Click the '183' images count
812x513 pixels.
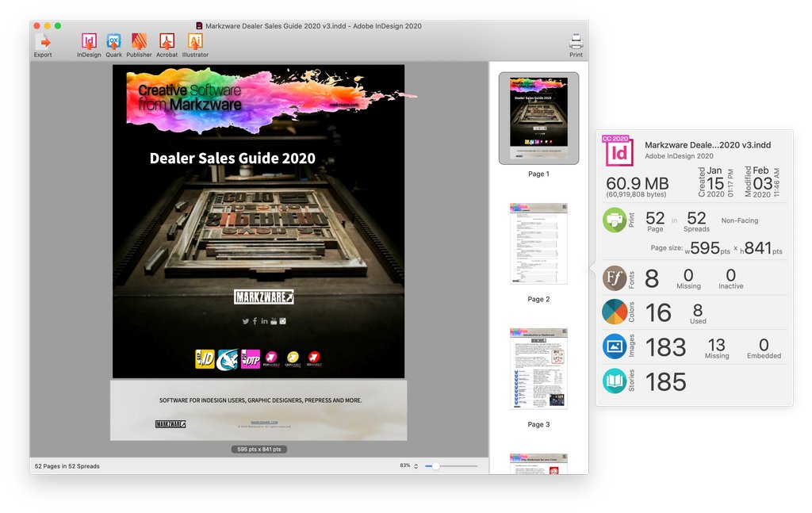coord(666,347)
